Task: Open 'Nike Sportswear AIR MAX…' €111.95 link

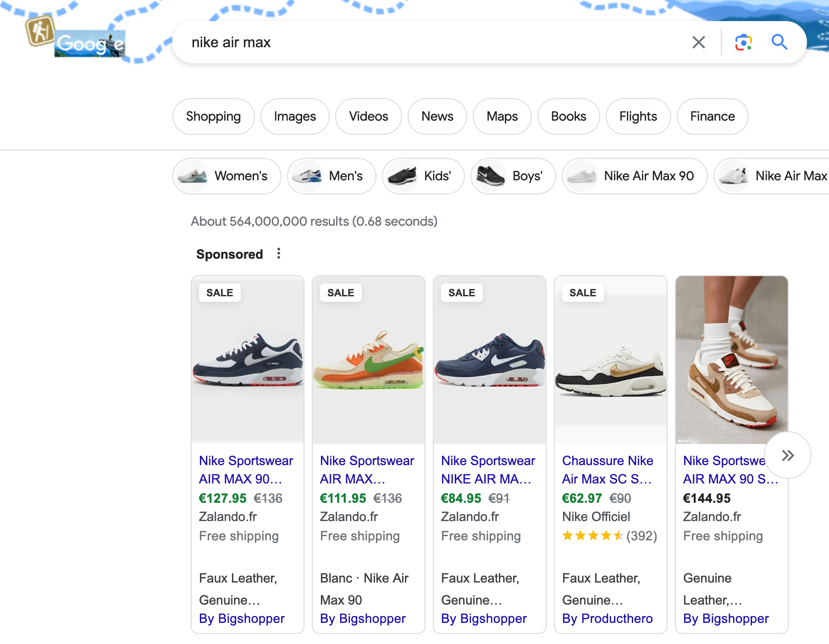Action: tap(367, 470)
